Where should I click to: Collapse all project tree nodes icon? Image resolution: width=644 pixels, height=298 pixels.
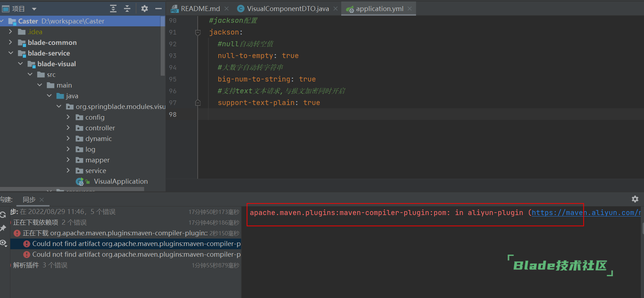pos(127,9)
